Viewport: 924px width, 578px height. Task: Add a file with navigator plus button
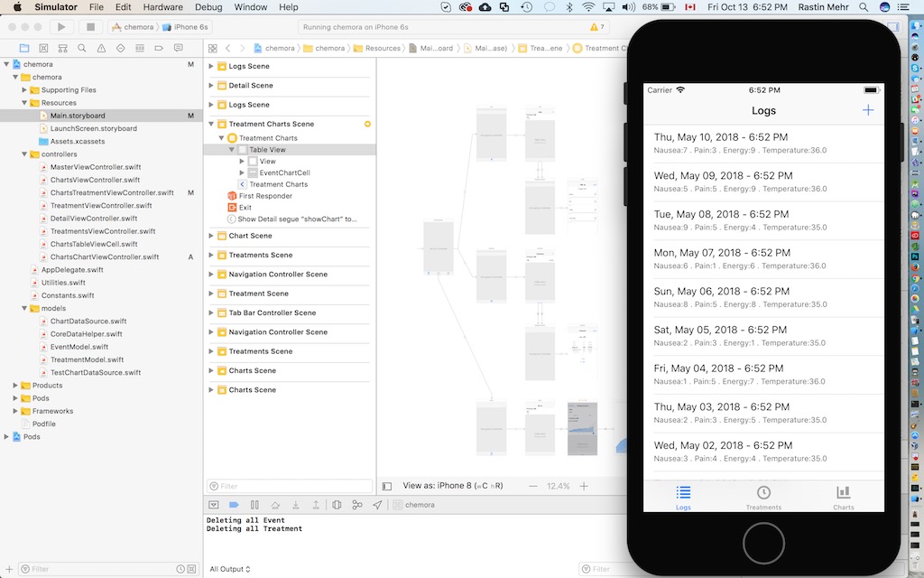(x=9, y=569)
